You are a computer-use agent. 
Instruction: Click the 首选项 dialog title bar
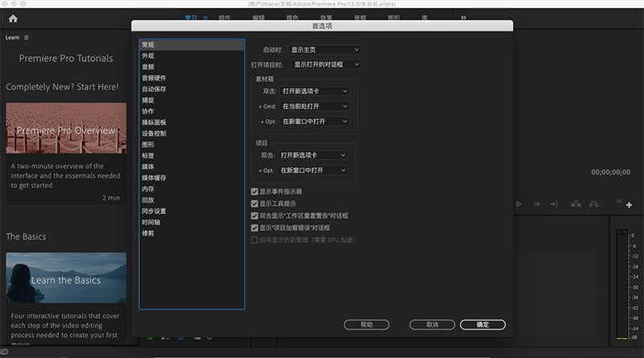click(x=322, y=26)
